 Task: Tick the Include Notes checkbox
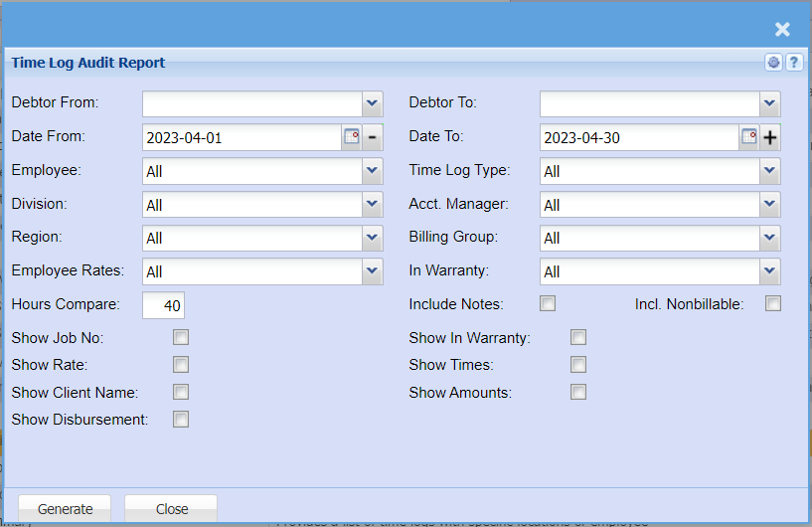[x=548, y=303]
